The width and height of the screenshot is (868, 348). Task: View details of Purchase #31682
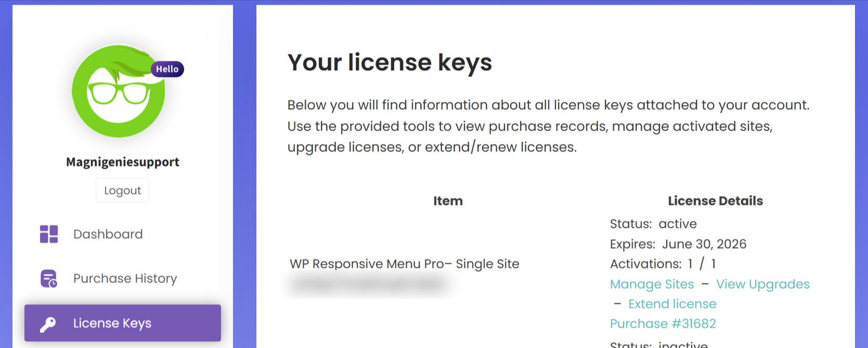(x=663, y=323)
